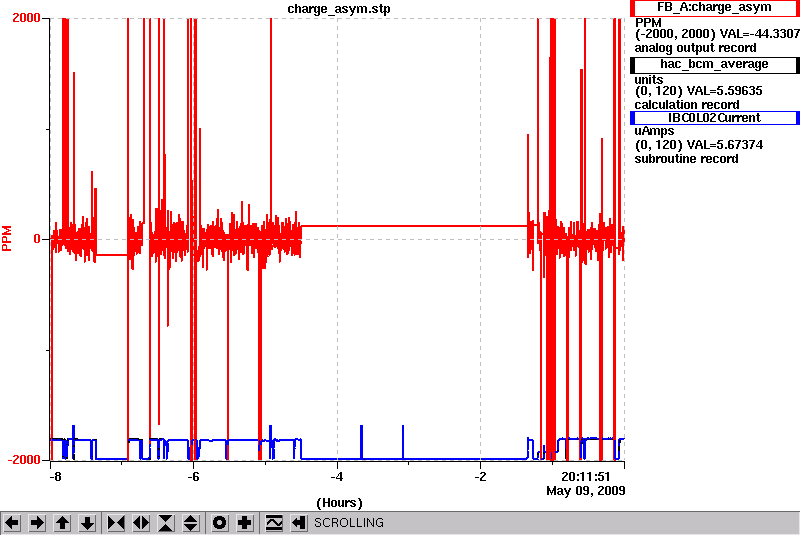The width and height of the screenshot is (800, 535).
Task: Click the plus sign toolbar icon
Action: point(245,523)
